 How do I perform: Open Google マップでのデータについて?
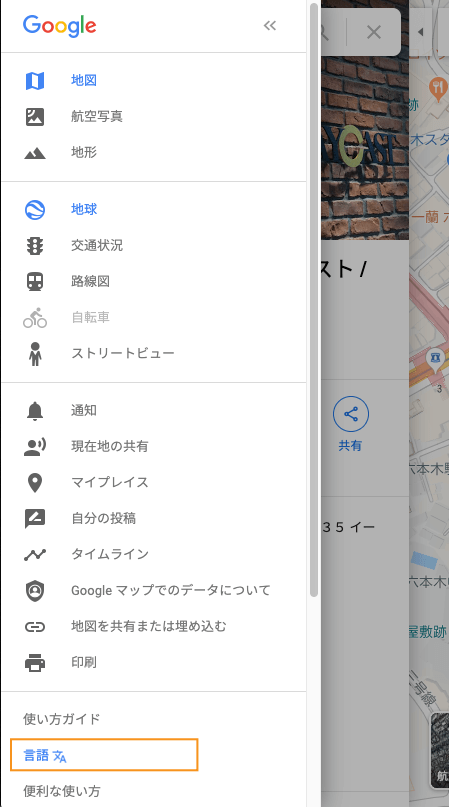pyautogui.click(x=153, y=590)
